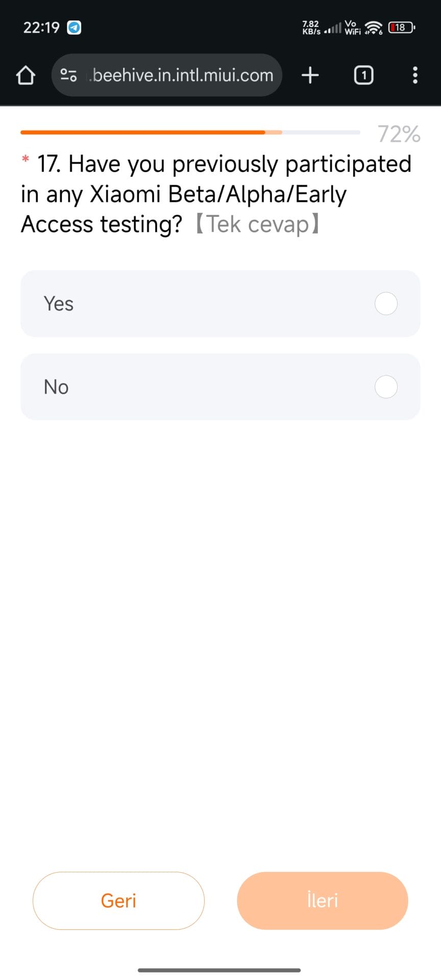Click the beehive.in.intl.miui.com address bar
Image resolution: width=441 pixels, height=980 pixels.
pos(183,76)
